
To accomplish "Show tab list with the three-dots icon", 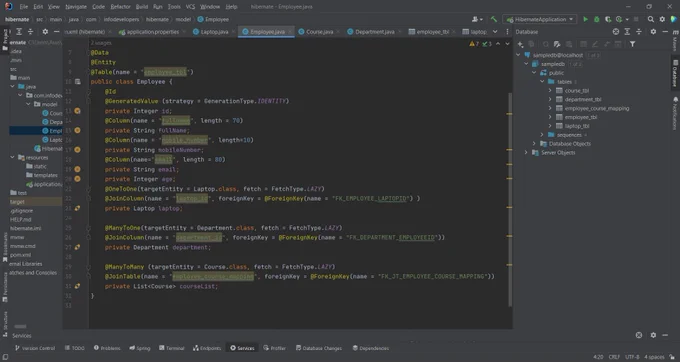I will pos(507,32).
